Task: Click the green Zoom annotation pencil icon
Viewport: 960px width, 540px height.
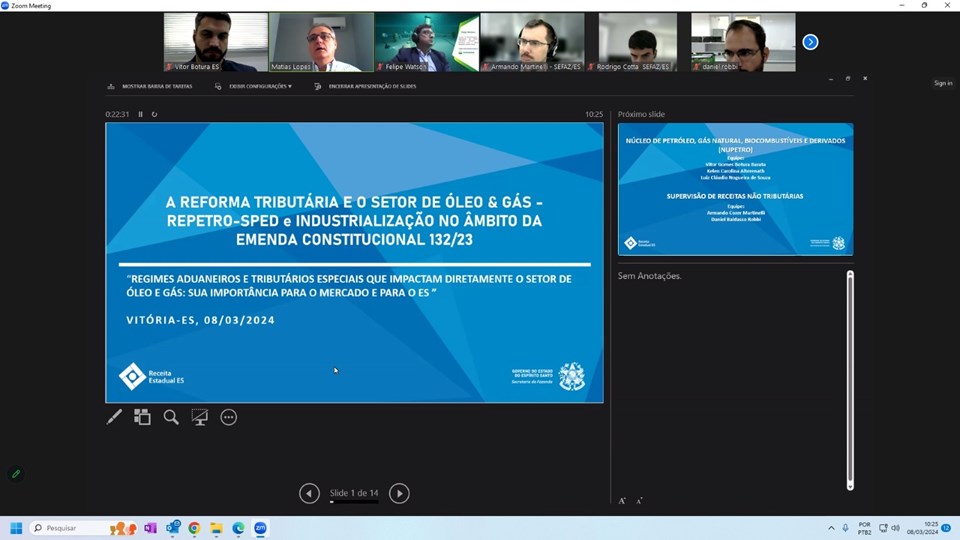Action: pos(16,473)
